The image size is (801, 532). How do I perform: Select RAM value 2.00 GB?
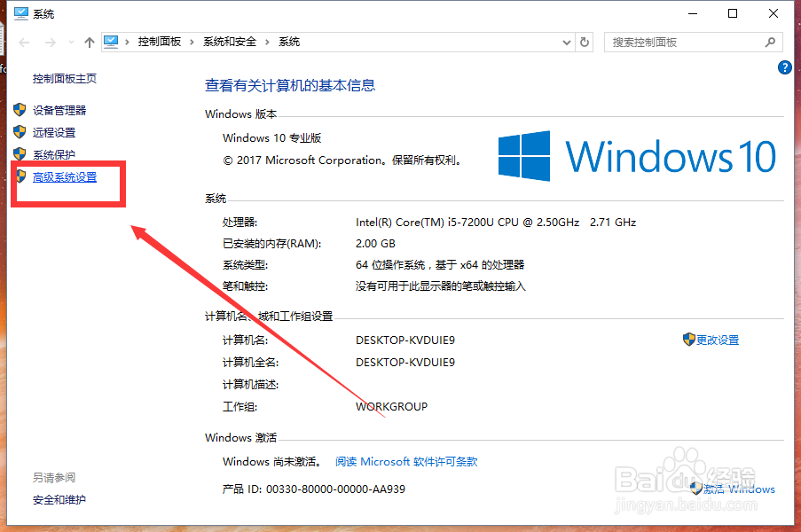tap(375, 244)
